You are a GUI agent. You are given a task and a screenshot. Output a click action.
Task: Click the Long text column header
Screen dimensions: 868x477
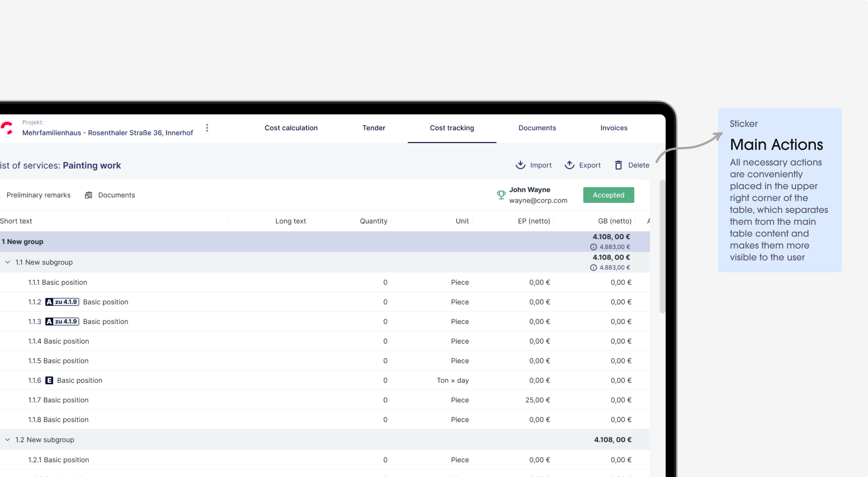(x=291, y=221)
